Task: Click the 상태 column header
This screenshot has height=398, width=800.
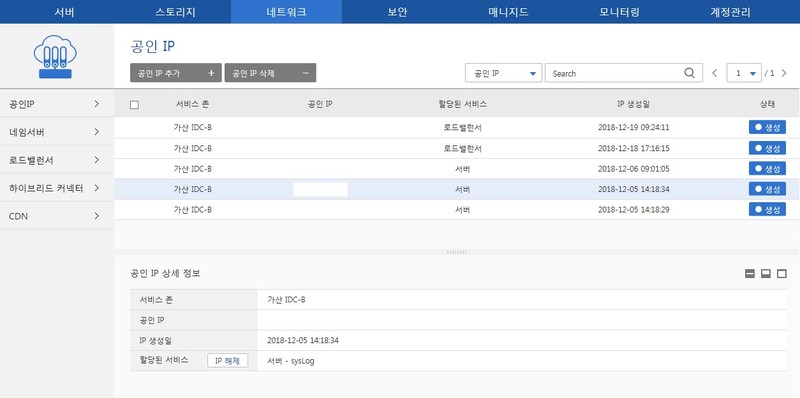Action: (767, 104)
